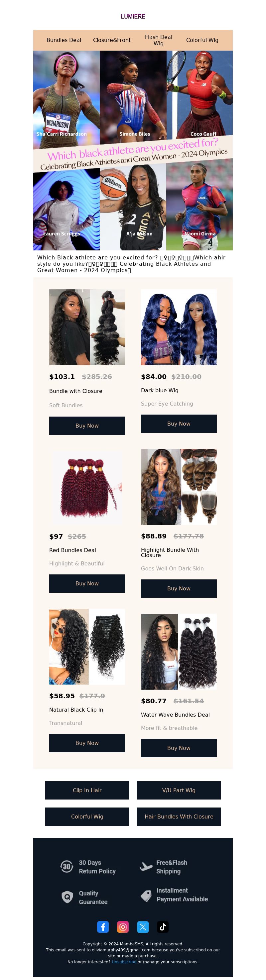Viewport: 266px width, 980px height.
Task: Open the Facebook social icon
Action: coord(103,926)
